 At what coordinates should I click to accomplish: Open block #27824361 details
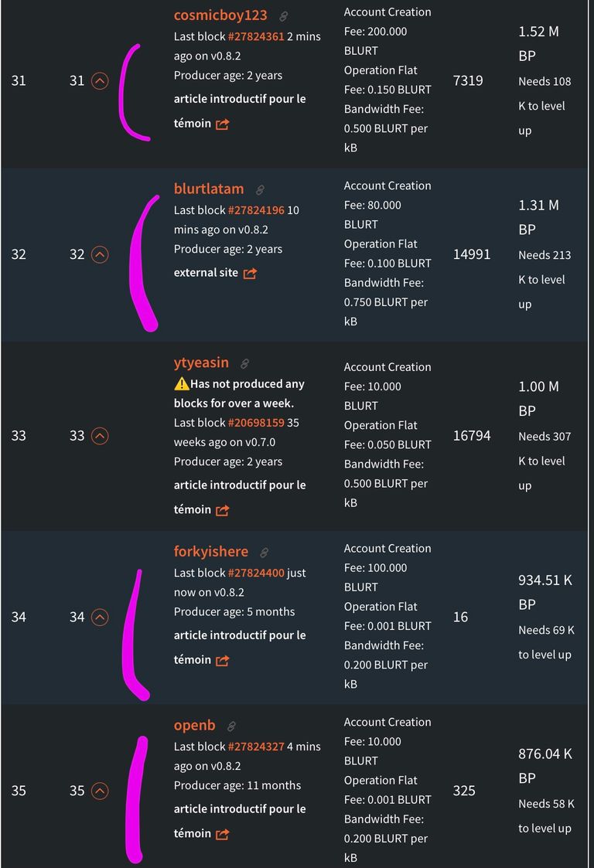(256, 36)
